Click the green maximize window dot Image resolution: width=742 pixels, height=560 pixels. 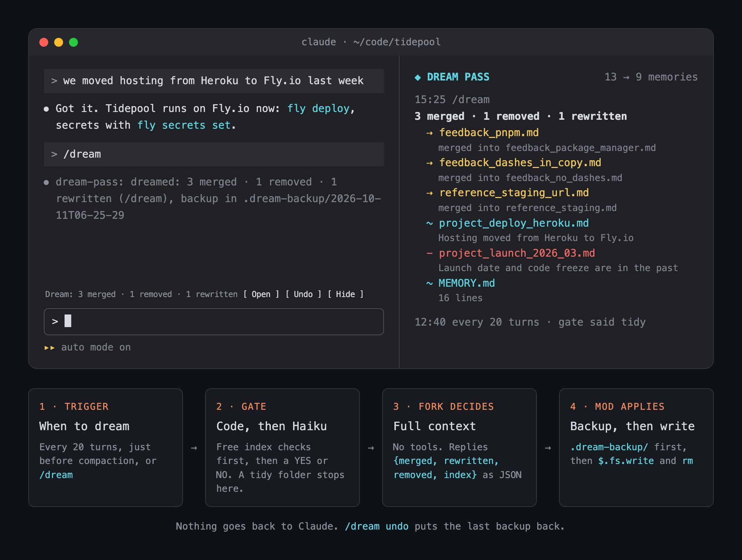tap(73, 42)
